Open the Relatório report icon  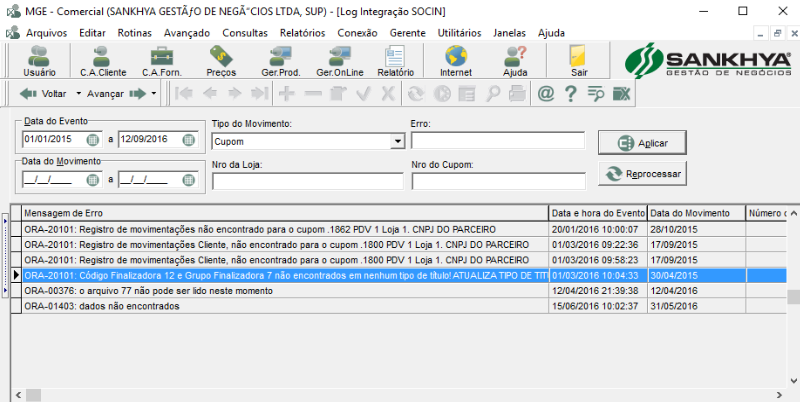tap(395, 60)
